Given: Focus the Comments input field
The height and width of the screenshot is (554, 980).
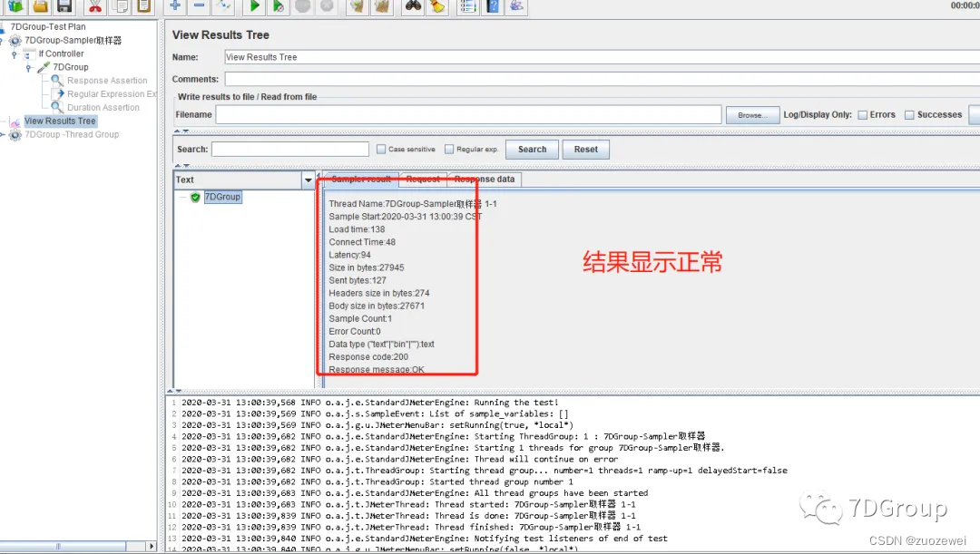Looking at the screenshot, I should [x=602, y=79].
